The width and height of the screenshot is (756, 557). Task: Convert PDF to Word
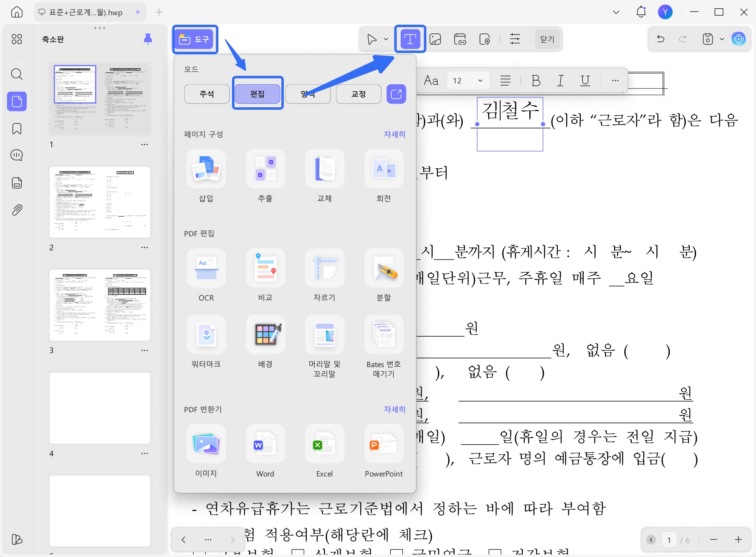tap(265, 451)
